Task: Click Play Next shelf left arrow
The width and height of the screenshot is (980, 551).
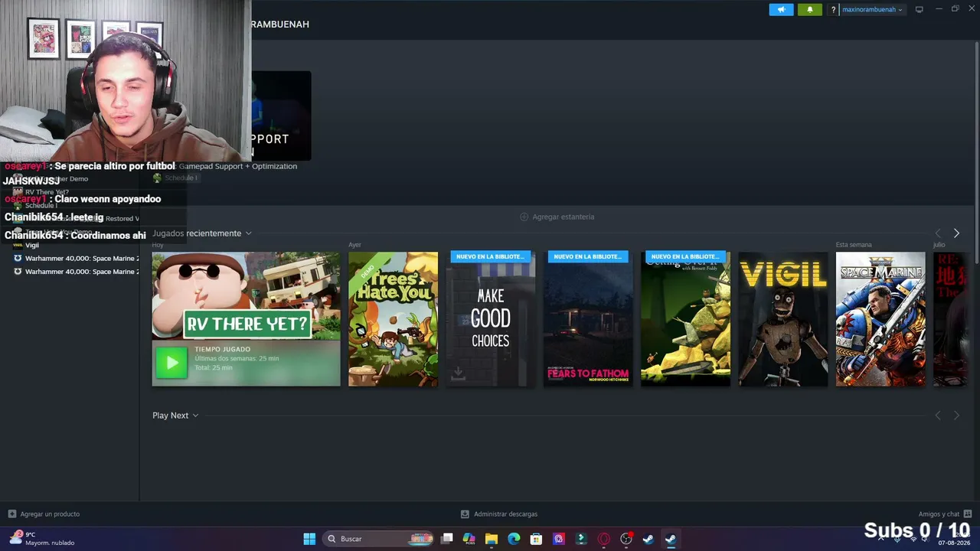Action: click(x=938, y=416)
